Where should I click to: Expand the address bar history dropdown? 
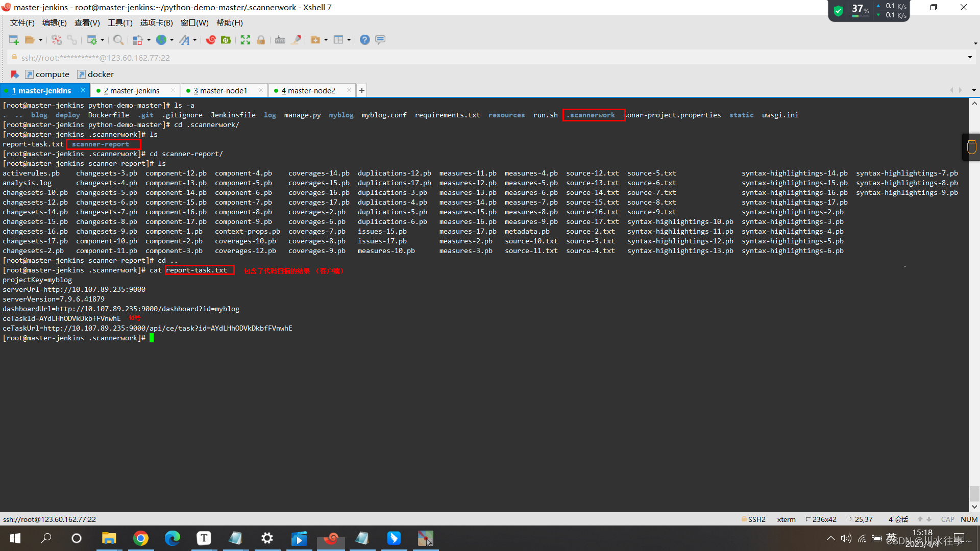pyautogui.click(x=970, y=57)
